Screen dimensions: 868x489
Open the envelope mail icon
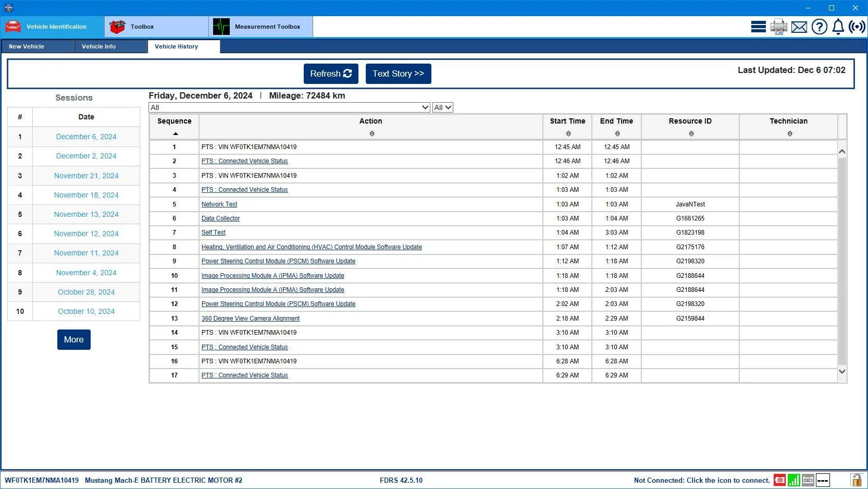799,27
